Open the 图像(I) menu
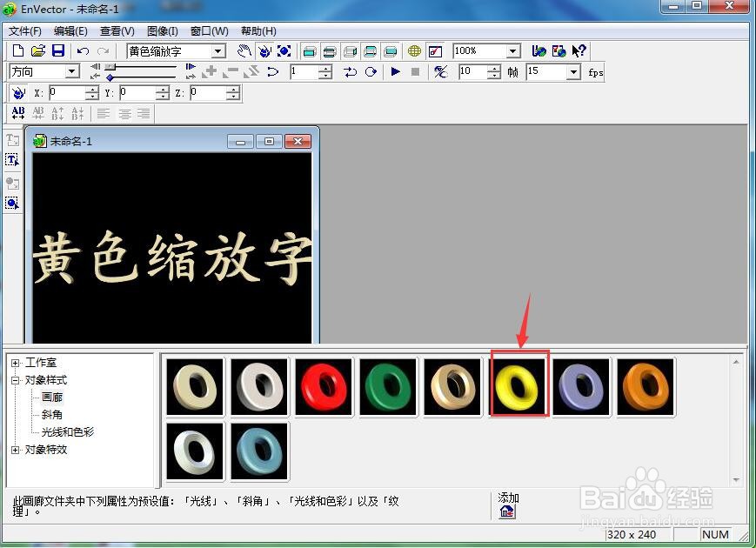The width and height of the screenshot is (756, 548). (x=163, y=31)
